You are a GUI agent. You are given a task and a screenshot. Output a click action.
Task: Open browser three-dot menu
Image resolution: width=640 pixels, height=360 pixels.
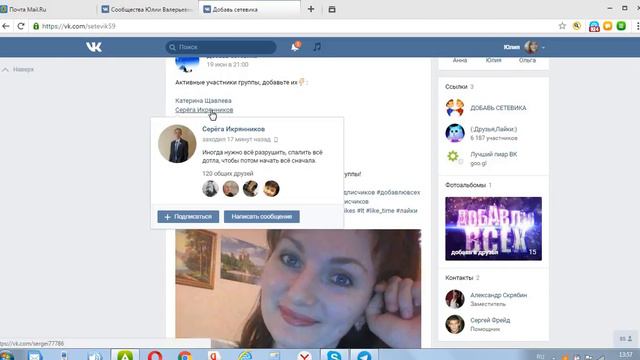(637, 26)
